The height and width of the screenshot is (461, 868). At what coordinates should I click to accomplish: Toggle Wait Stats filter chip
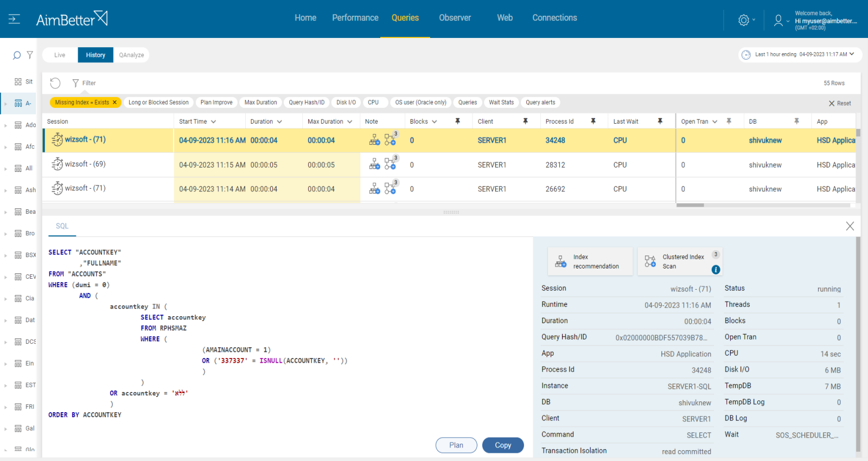pos(501,103)
